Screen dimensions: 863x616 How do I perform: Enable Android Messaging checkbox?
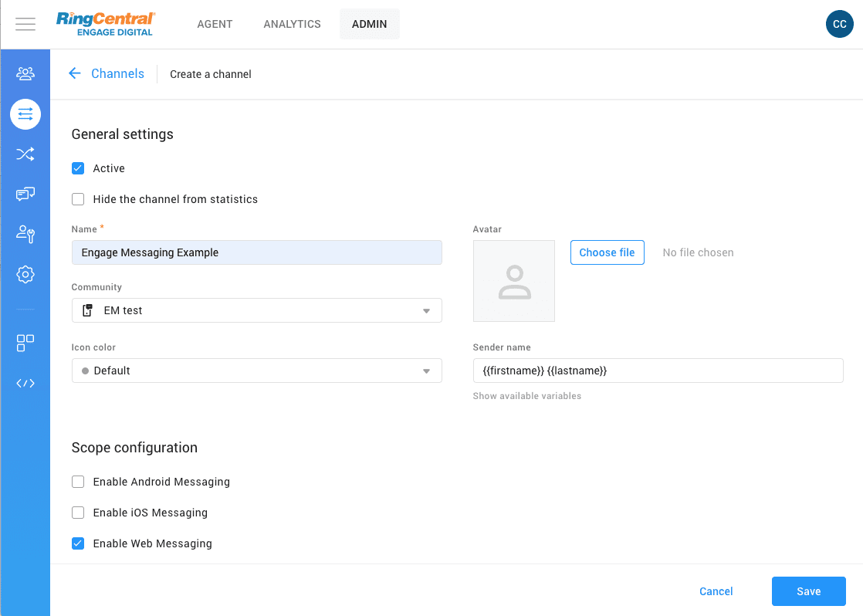click(78, 482)
